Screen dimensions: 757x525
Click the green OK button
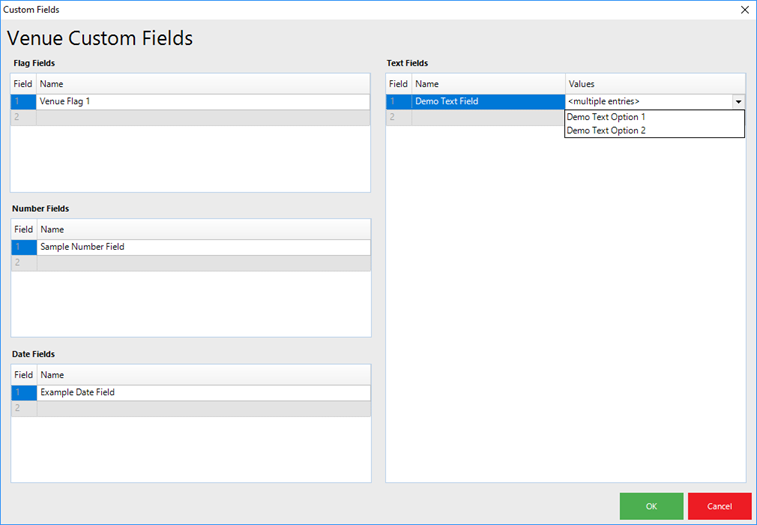point(651,506)
